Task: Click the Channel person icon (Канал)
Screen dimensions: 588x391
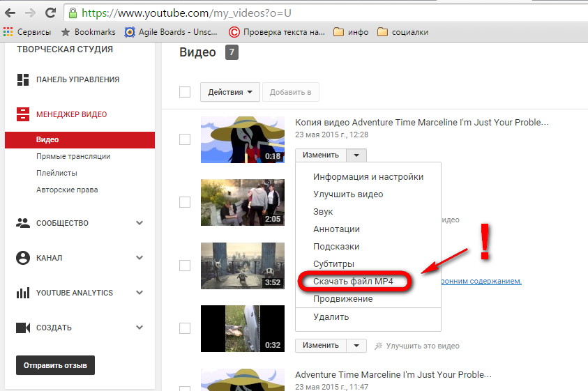Action: [23, 258]
